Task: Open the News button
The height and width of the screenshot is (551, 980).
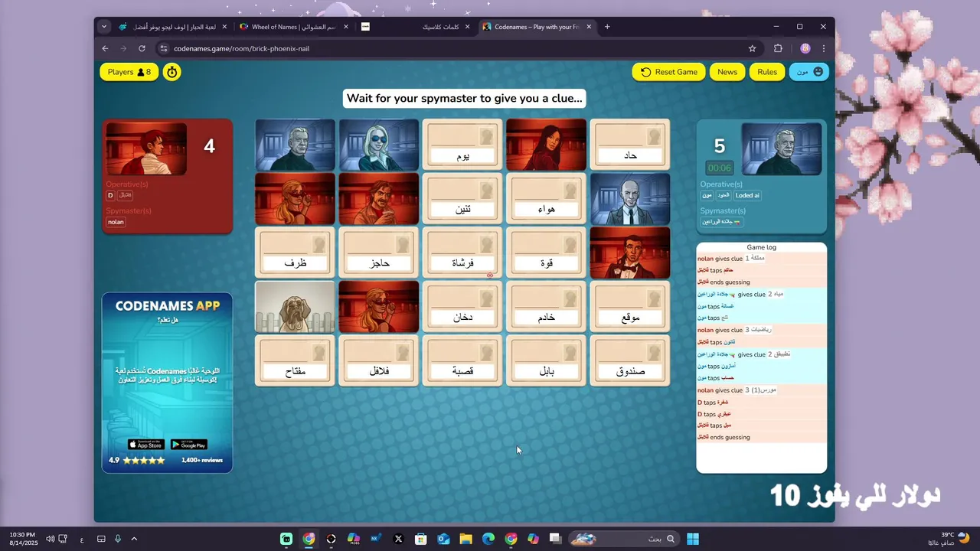Action: (727, 72)
